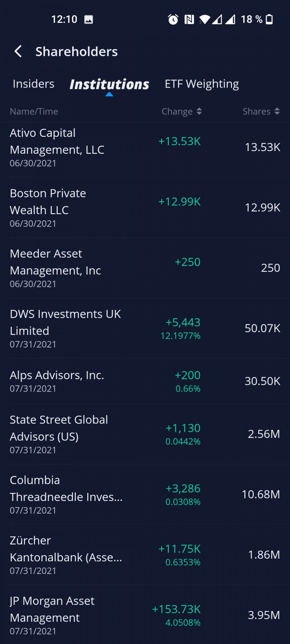Tap the NFC status bar icon
Viewport: 290px width, 644px height.
click(189, 20)
